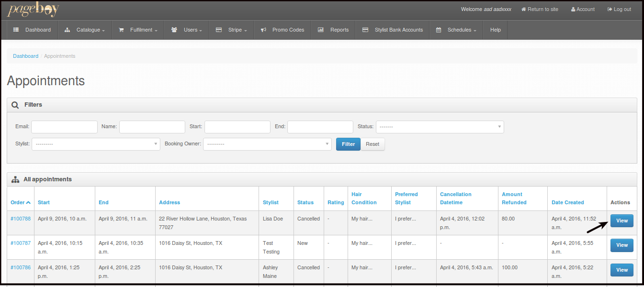Sort by Stylist column header
644x287 pixels.
pos(271,202)
